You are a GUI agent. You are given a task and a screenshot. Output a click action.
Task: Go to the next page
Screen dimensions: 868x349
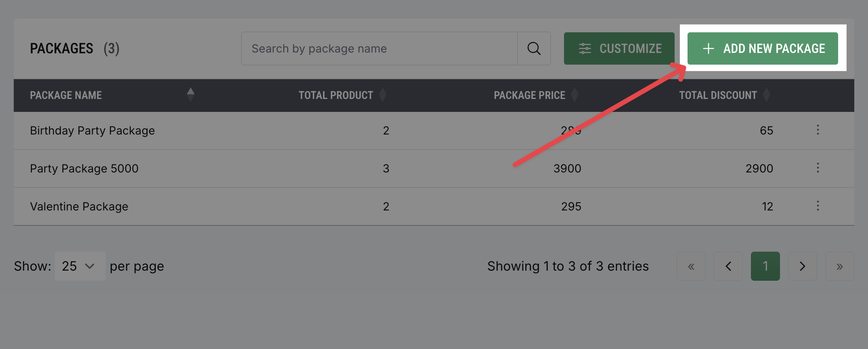click(802, 266)
